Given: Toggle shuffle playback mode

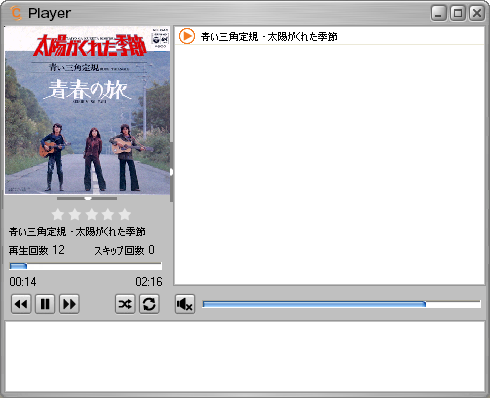Looking at the screenshot, I should click(x=125, y=304).
